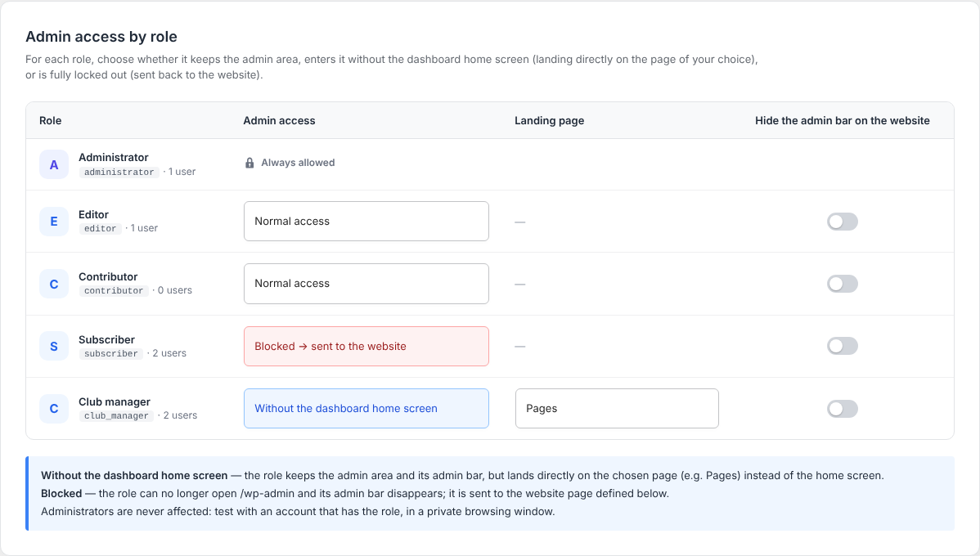The image size is (980, 556).
Task: Click the Editor 'E' avatar icon
Action: pyautogui.click(x=54, y=221)
